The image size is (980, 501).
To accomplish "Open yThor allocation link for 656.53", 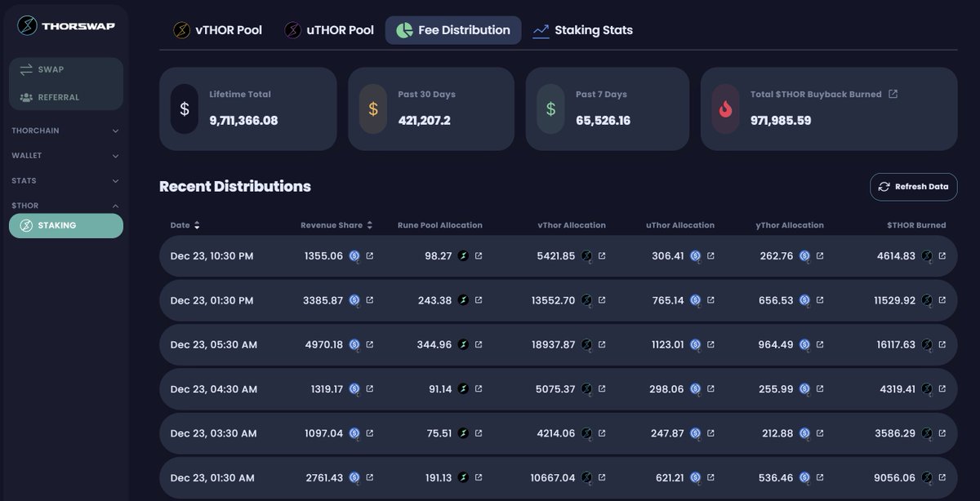I will pyautogui.click(x=820, y=300).
